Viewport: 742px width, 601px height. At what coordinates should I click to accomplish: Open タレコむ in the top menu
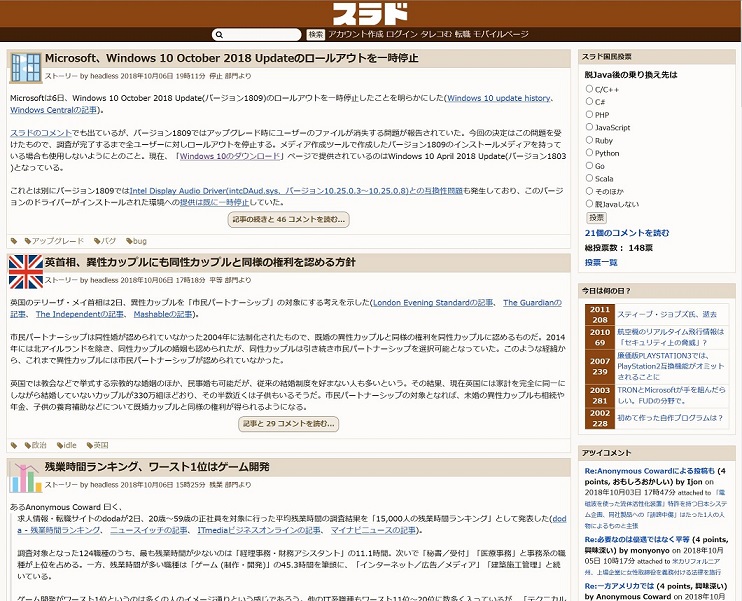(436, 34)
